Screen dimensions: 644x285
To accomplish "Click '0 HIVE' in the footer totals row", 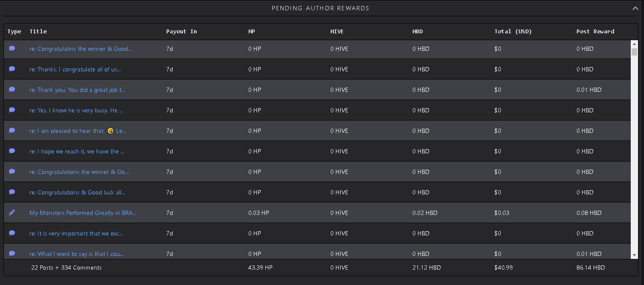I will 339,267.
